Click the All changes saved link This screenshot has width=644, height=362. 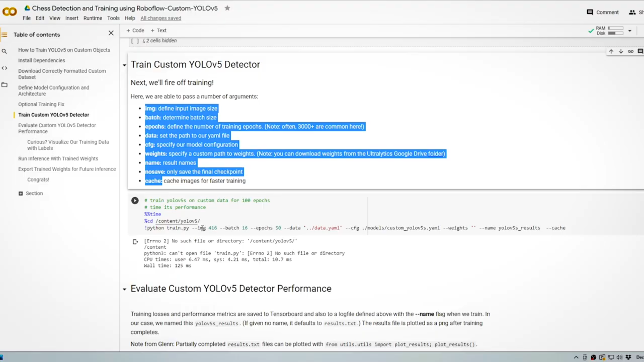[x=161, y=18]
